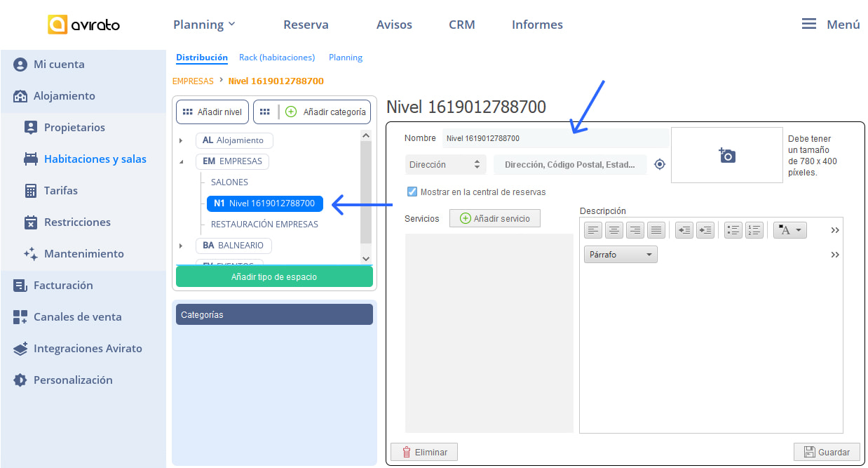
Task: Click the Facturación invoice icon
Action: tap(20, 286)
